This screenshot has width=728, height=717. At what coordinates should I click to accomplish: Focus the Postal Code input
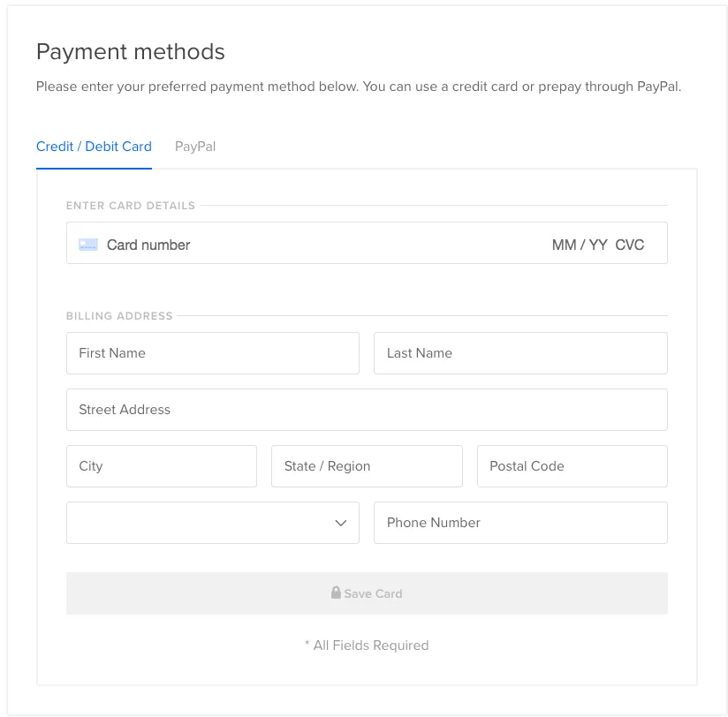coord(573,466)
